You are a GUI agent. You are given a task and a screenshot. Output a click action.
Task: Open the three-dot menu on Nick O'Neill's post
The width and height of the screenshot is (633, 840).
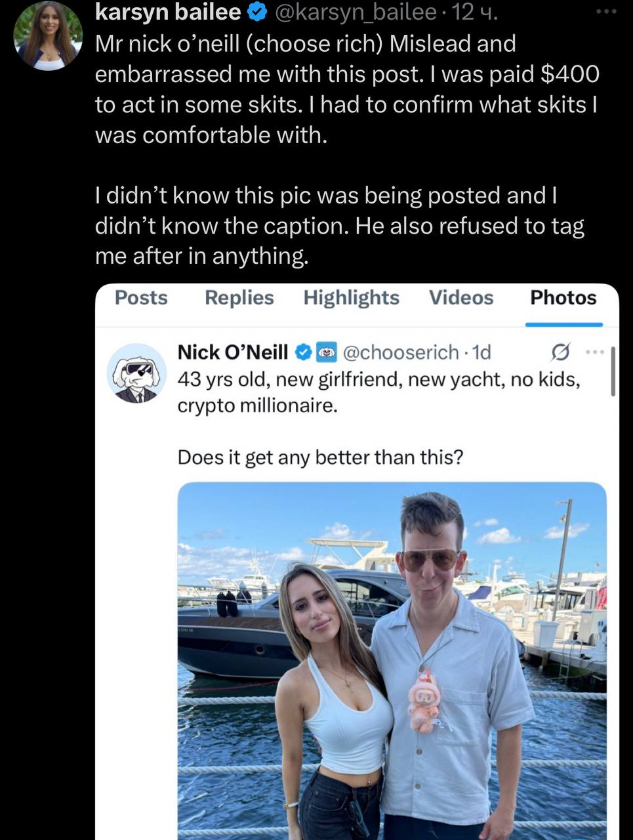(594, 352)
